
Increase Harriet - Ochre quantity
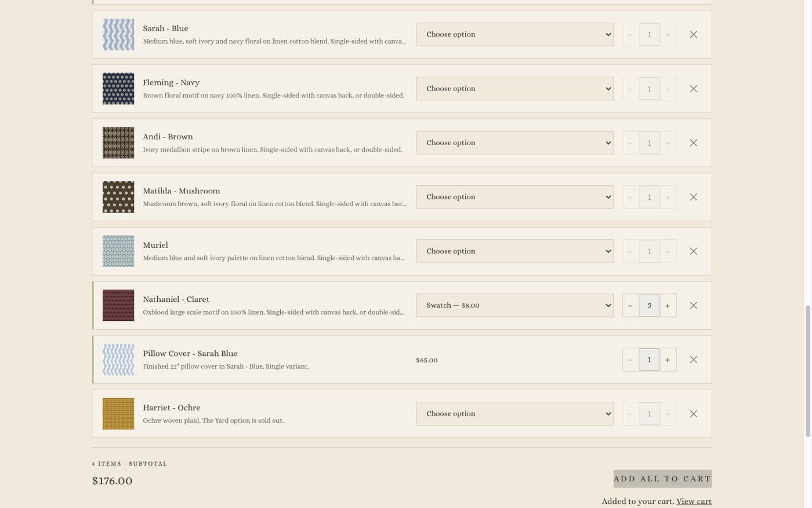[x=668, y=414]
